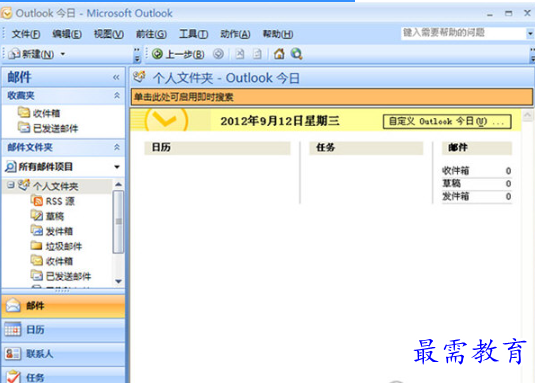Select the 发件箱 folder in tree

[x=52, y=231]
